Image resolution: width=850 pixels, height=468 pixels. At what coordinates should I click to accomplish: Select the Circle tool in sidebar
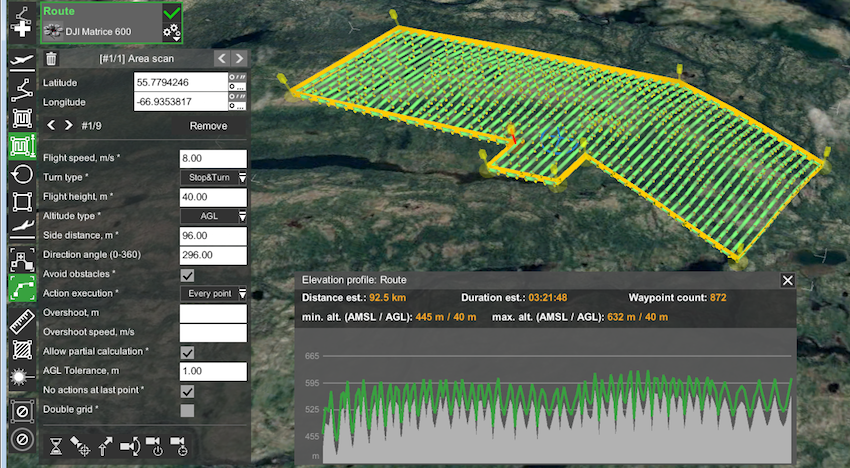pyautogui.click(x=21, y=174)
